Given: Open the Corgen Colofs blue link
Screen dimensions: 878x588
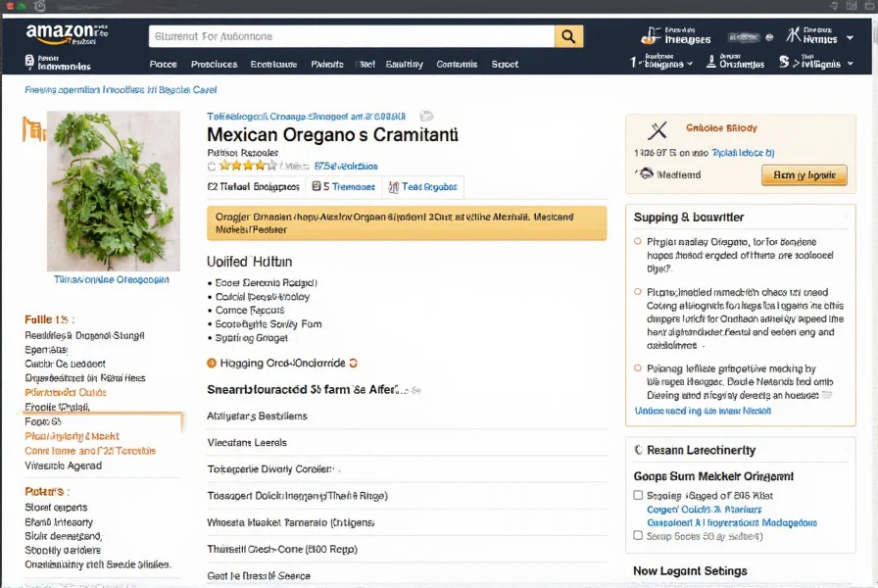Looking at the screenshot, I should point(704,510).
